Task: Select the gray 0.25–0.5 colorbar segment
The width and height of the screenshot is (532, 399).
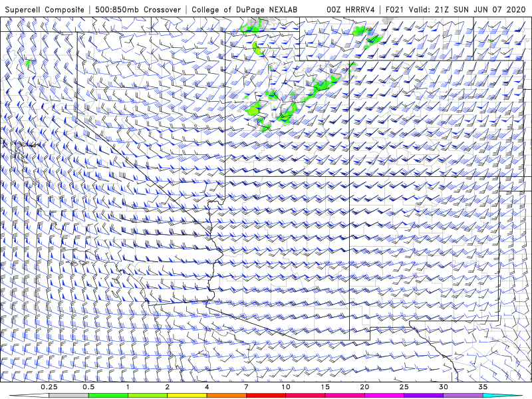Action: pos(68,396)
